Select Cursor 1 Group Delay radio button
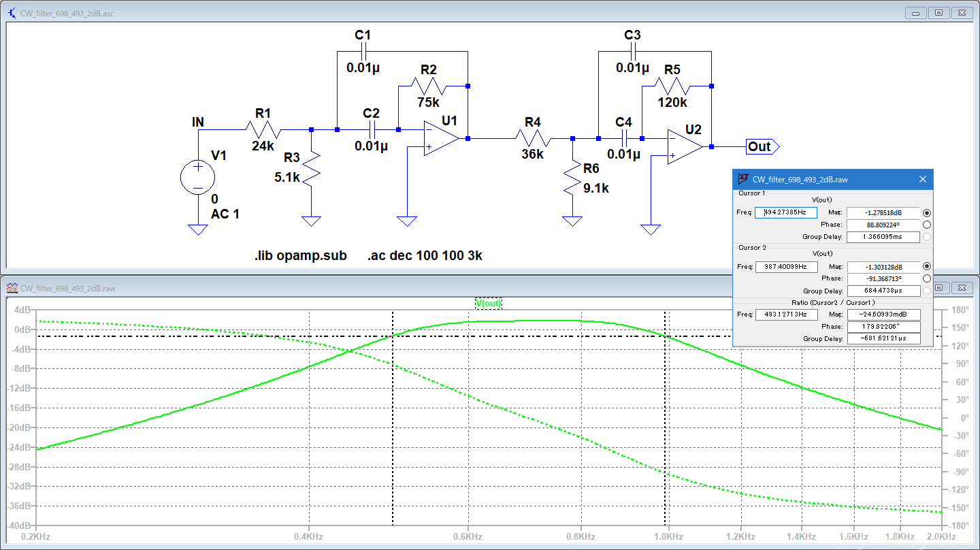Viewport: 980px width, 550px height. (x=927, y=237)
